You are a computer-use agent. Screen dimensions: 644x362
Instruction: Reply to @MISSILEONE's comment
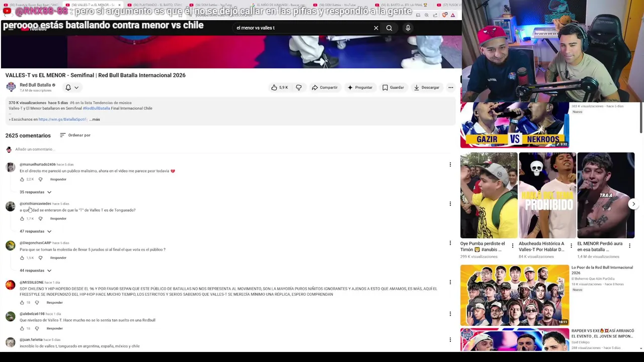(x=54, y=303)
